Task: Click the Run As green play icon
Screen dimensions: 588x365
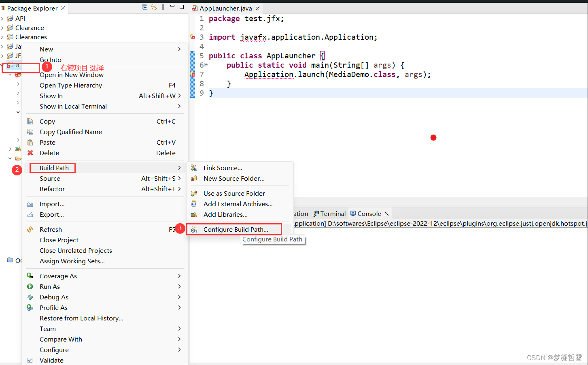Action: click(x=30, y=287)
